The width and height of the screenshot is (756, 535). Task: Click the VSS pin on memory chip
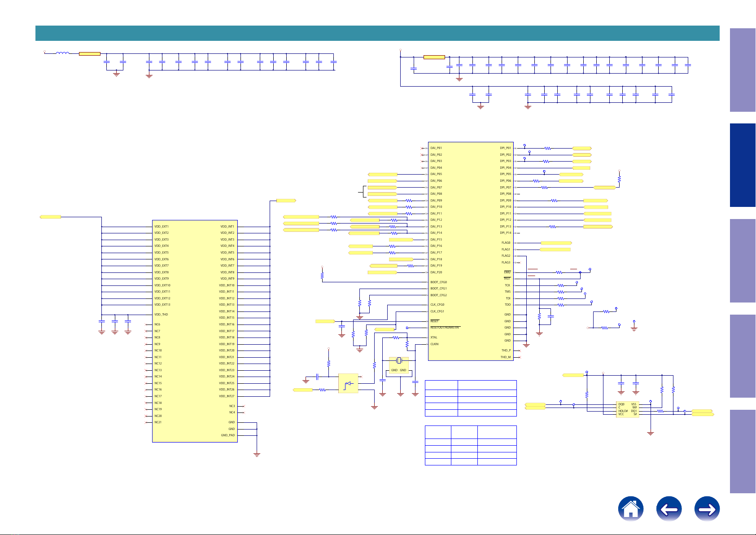[x=634, y=404]
